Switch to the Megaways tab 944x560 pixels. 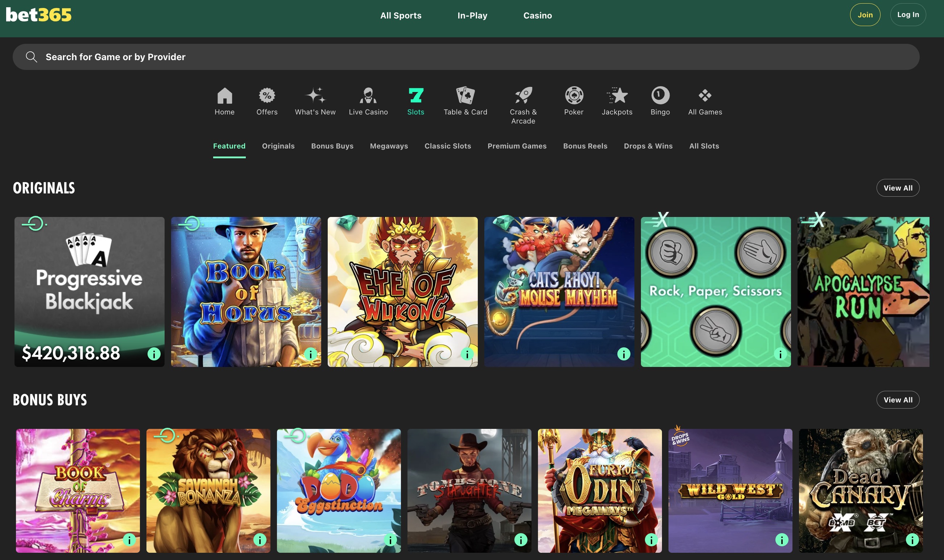coord(389,146)
